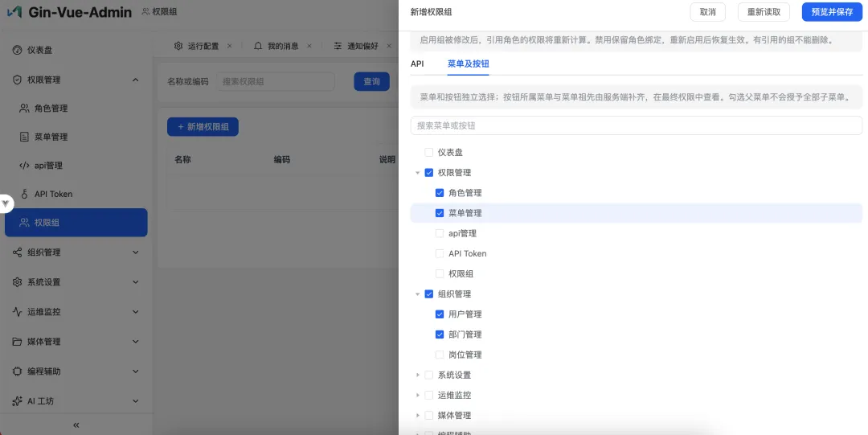Expand AI 工坊 sidebar chevron
Viewport: 868px width, 435px height.
(136, 400)
